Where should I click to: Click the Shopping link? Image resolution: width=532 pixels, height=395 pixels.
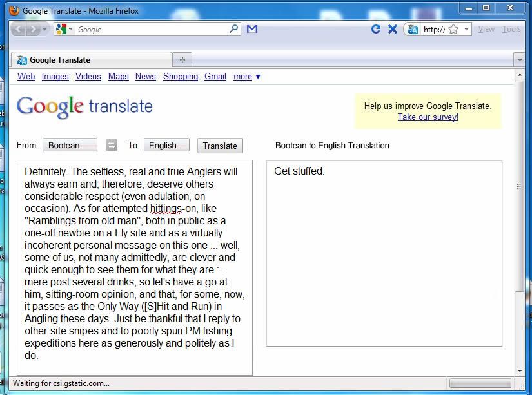coord(181,77)
